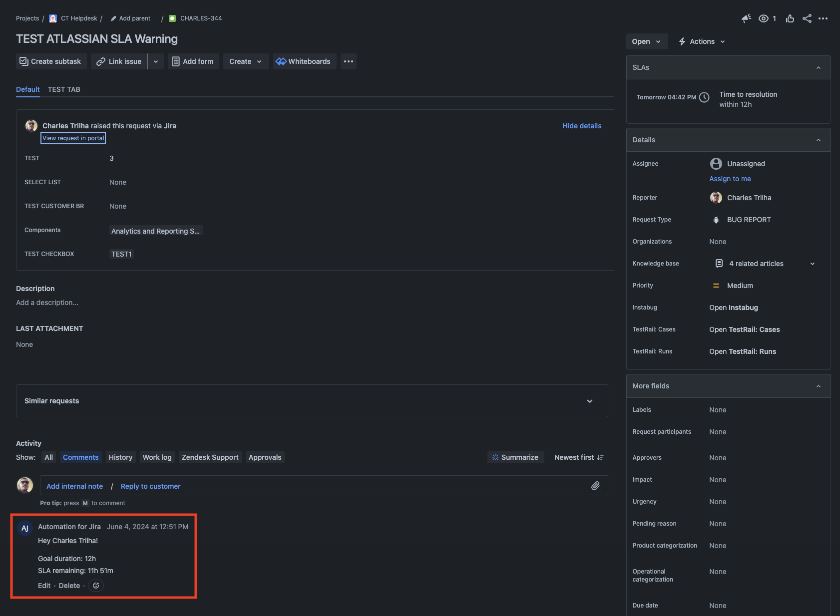The image size is (840, 616).
Task: Delete the Automation for Jira comment
Action: pyautogui.click(x=69, y=586)
